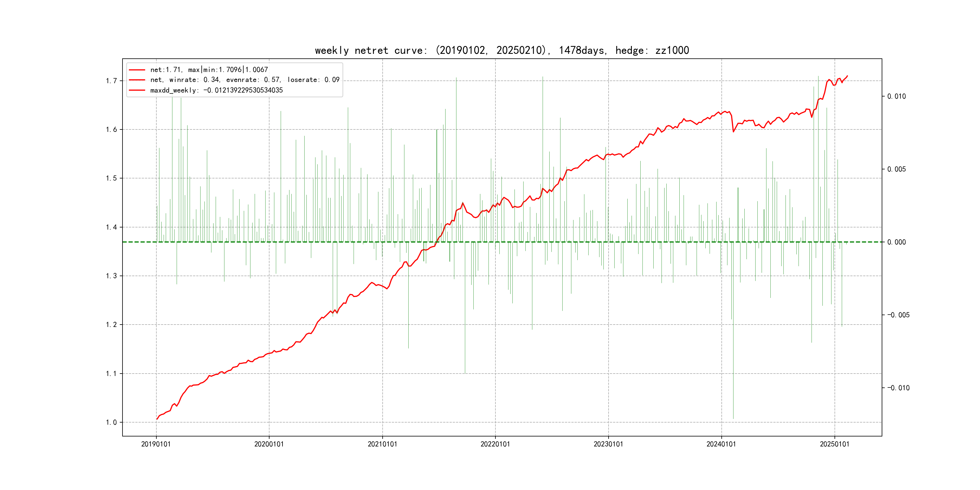Select the maxdd_weekly legend label text
Viewport: 980px width, 490px height.
[x=217, y=90]
